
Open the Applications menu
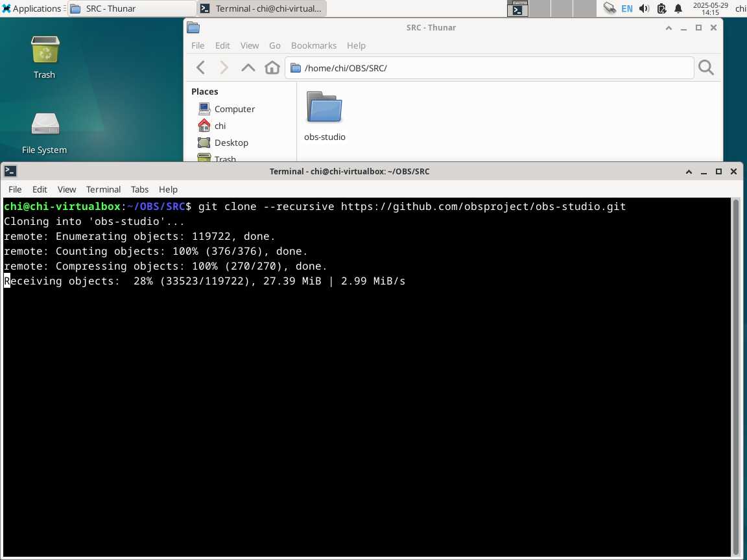point(32,8)
